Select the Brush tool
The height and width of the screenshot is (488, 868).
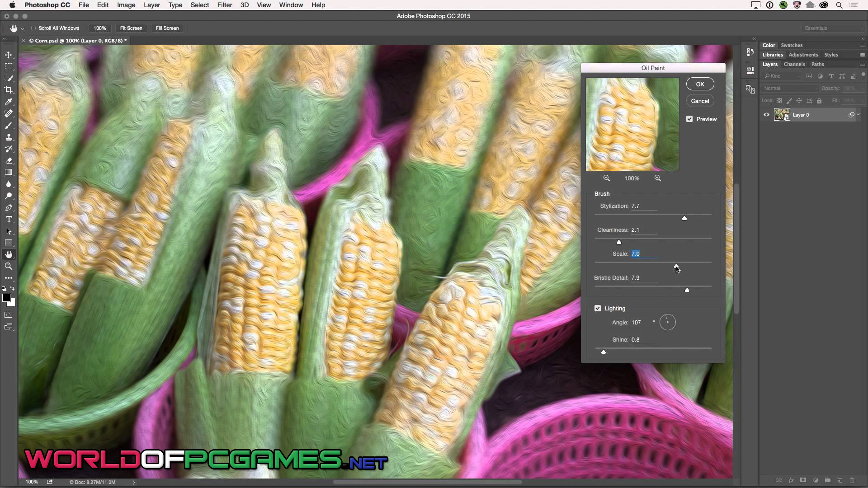(x=9, y=125)
